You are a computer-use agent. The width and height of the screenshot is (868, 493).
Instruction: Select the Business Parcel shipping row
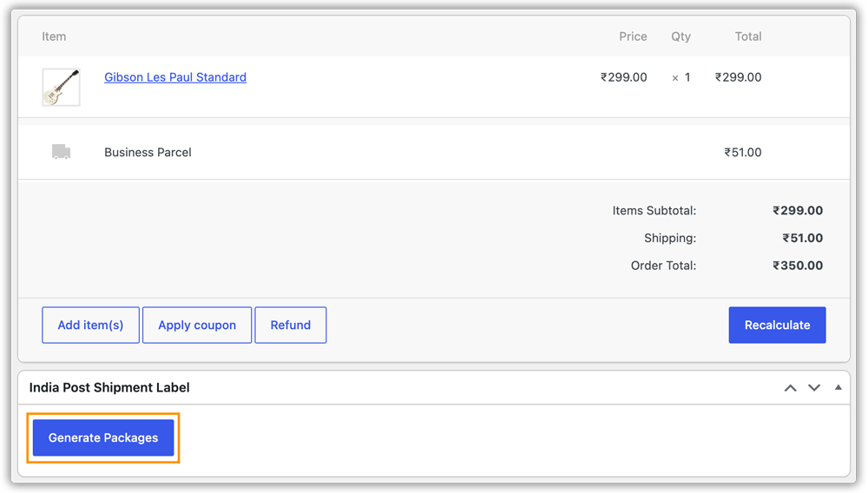433,152
